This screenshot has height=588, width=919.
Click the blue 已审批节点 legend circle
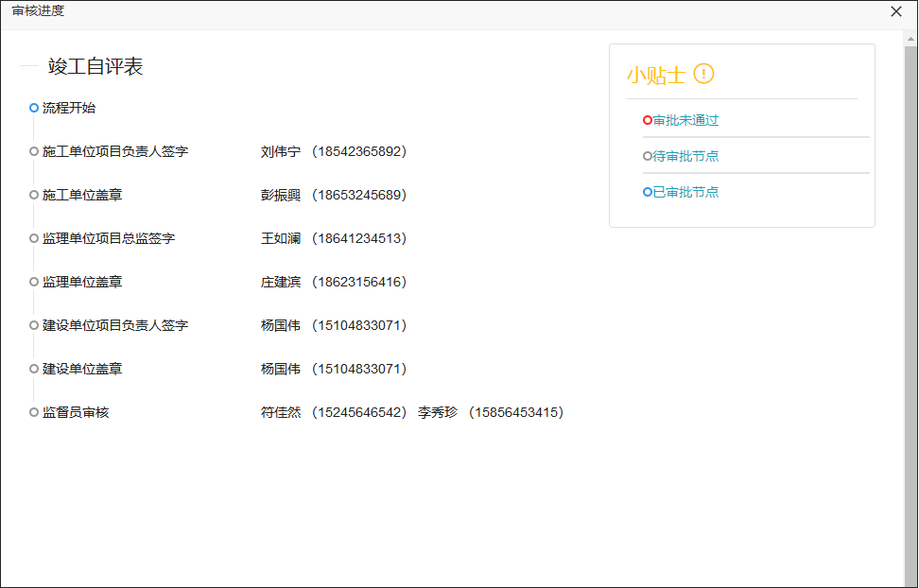point(648,192)
